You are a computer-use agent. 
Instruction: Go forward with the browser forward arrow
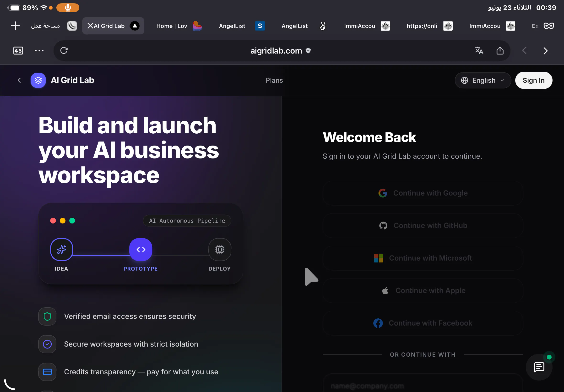pos(545,51)
